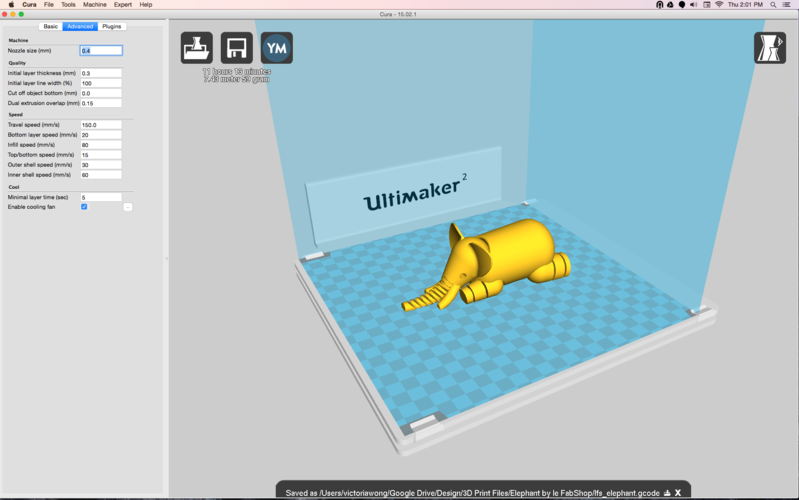The height and width of the screenshot is (500, 799).
Task: Click the Travel speed input field
Action: (x=101, y=125)
